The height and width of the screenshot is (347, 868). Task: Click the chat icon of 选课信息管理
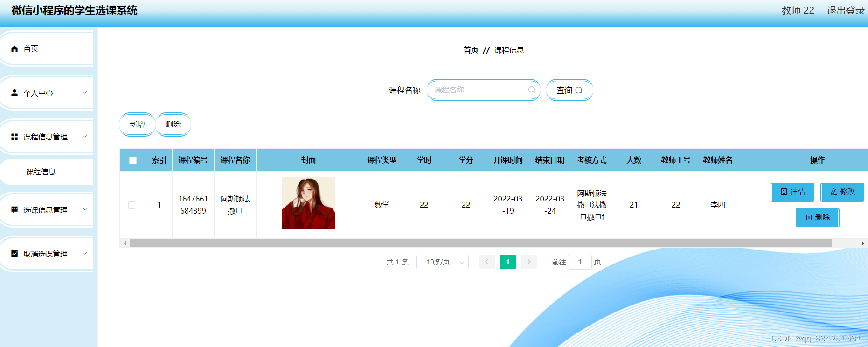(14, 210)
